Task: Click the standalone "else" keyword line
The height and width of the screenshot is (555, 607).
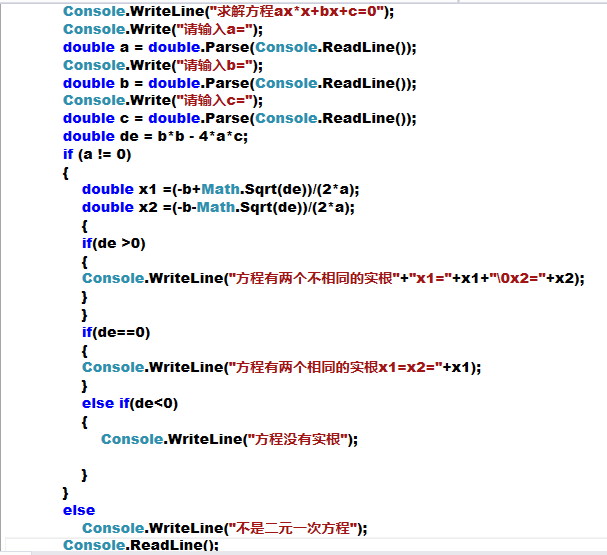Action: [x=79, y=510]
